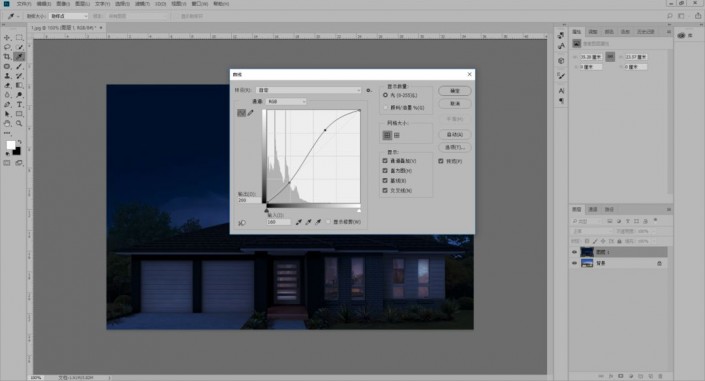Image resolution: width=705 pixels, height=381 pixels.
Task: Open the sample size dropdown in options bar
Action: tap(68, 16)
